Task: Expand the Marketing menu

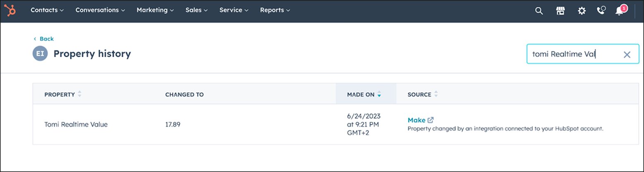Action: (155, 10)
